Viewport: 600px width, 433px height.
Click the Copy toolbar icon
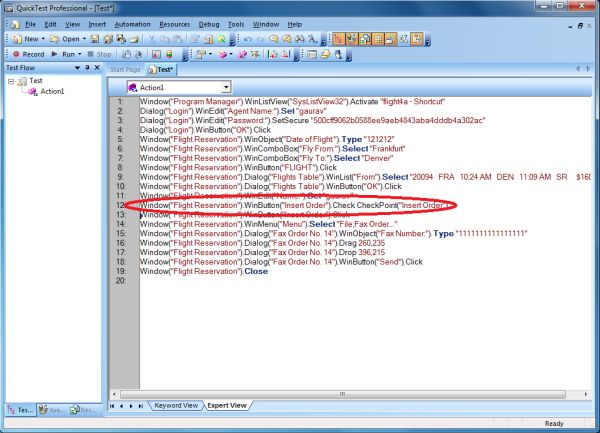pyautogui.click(x=165, y=39)
